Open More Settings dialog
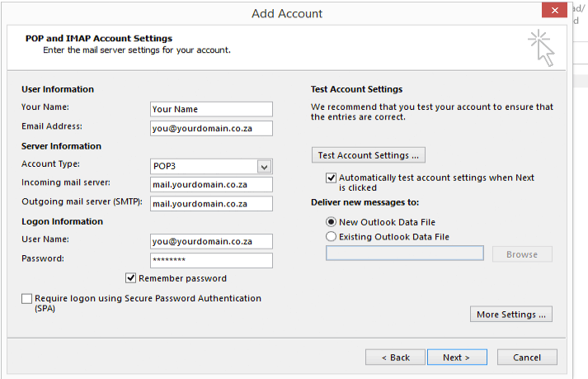Image resolution: width=588 pixels, height=379 pixels. 511,314
